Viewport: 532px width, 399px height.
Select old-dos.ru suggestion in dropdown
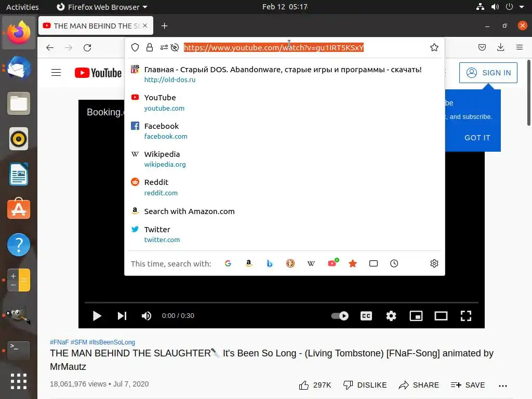pyautogui.click(x=285, y=74)
